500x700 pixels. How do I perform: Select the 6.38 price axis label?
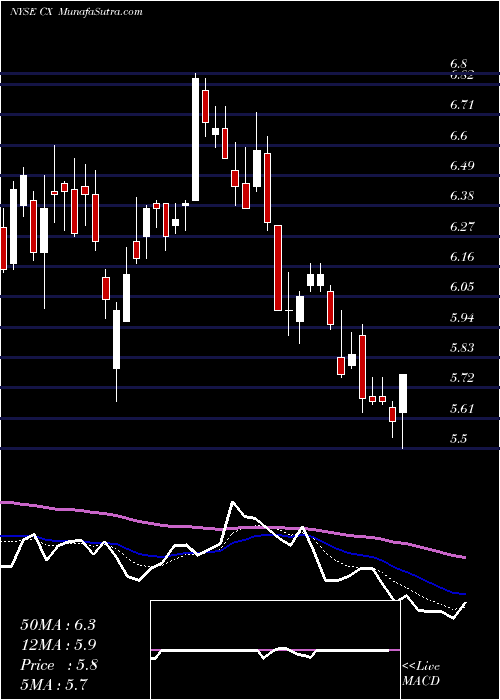coord(461,196)
